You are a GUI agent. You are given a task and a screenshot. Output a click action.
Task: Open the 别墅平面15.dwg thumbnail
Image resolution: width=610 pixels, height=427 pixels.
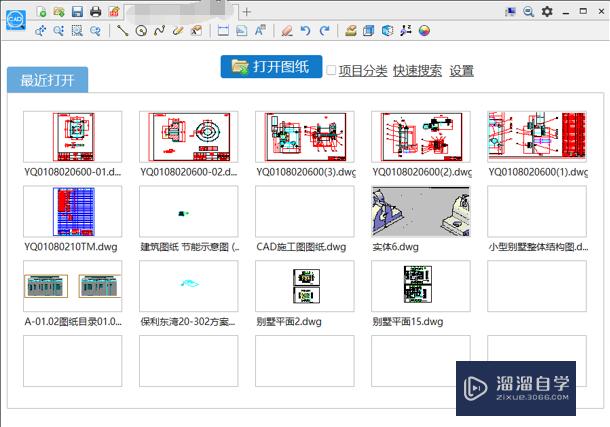pyautogui.click(x=421, y=286)
